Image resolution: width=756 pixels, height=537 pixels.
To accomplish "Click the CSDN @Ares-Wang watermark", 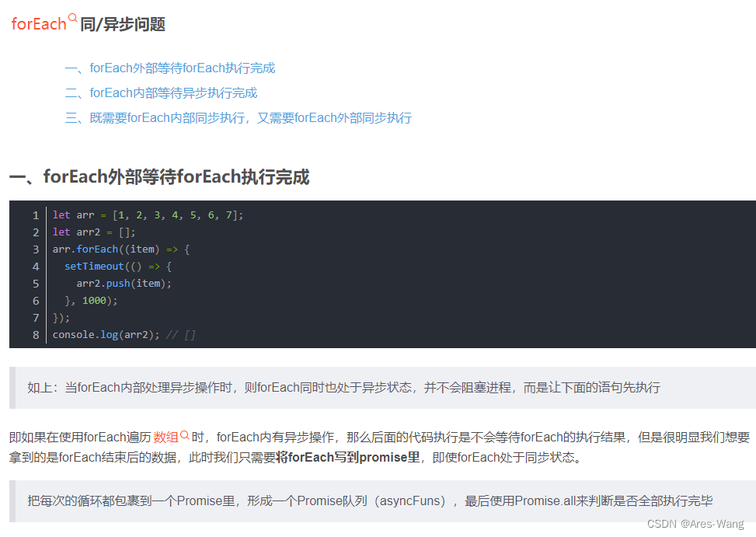I will point(695,524).
